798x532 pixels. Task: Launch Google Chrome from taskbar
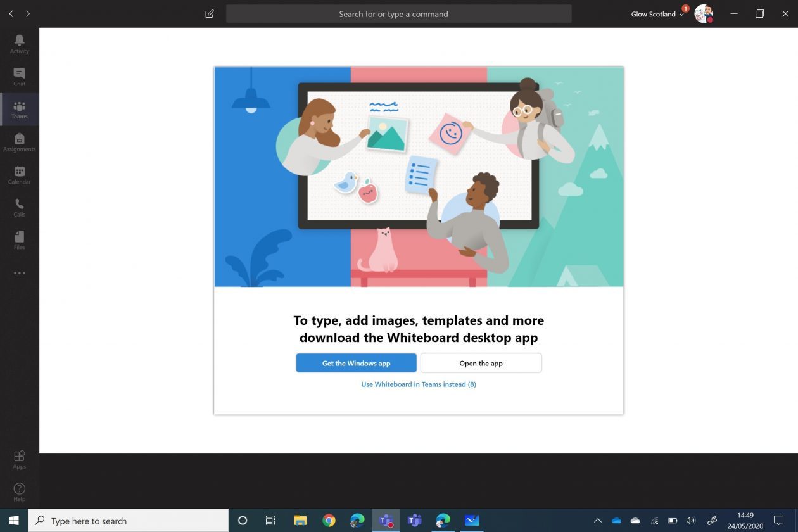tap(329, 521)
